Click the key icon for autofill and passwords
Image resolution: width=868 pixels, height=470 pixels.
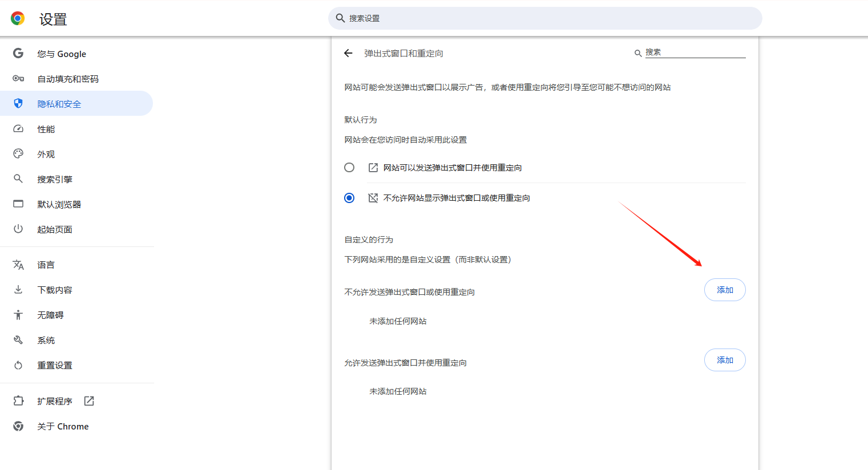point(18,79)
